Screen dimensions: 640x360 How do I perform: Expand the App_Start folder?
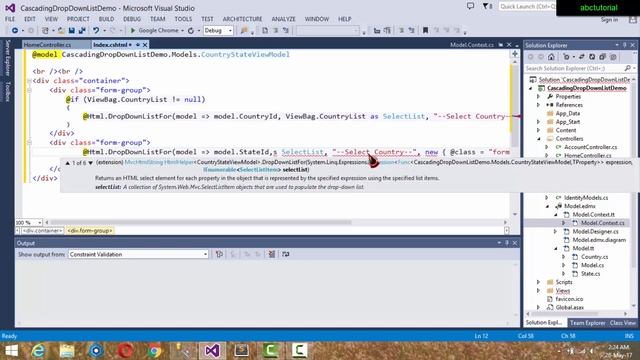point(538,122)
